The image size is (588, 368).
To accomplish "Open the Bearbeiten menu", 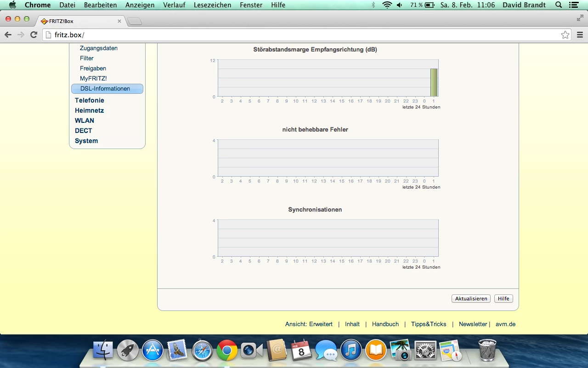I will pos(101,5).
